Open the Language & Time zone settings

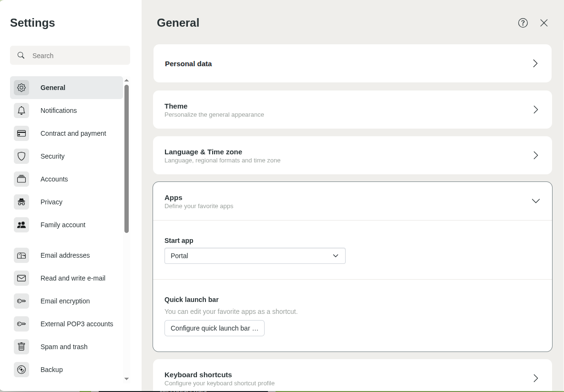352,155
